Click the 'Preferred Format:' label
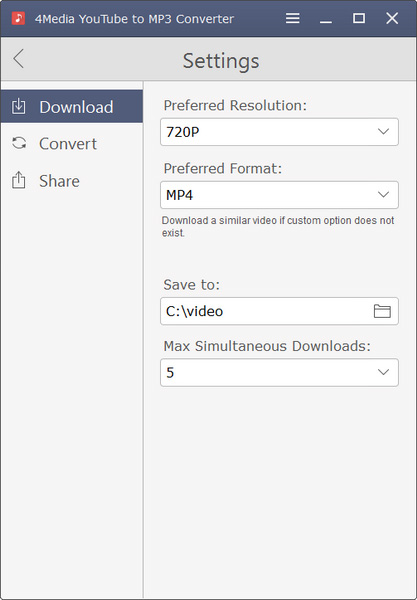The height and width of the screenshot is (600, 417). pos(223,168)
